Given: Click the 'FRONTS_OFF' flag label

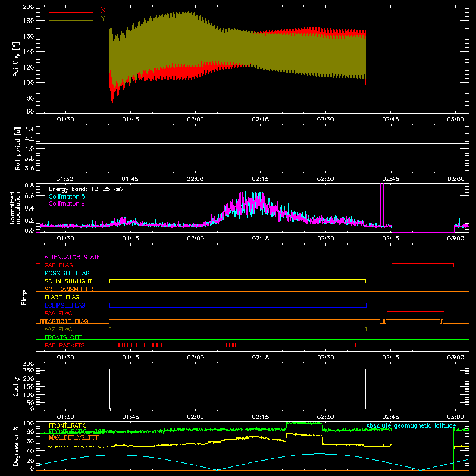Looking at the screenshot, I should [63, 337].
